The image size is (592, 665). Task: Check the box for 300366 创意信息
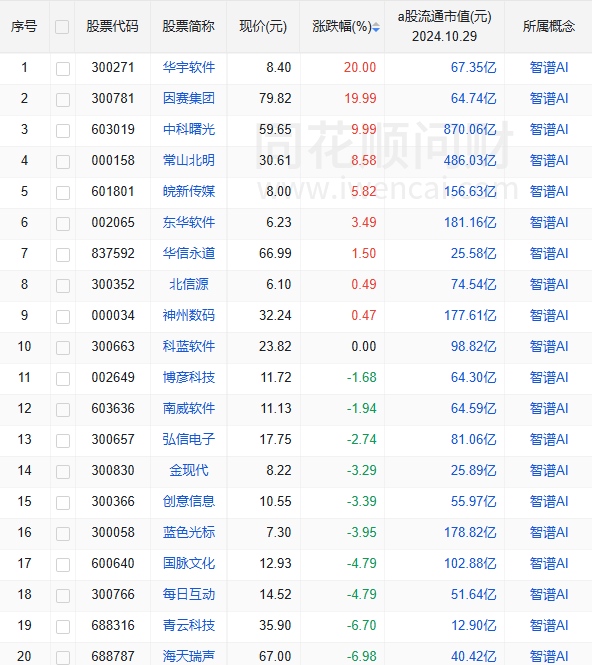click(63, 502)
